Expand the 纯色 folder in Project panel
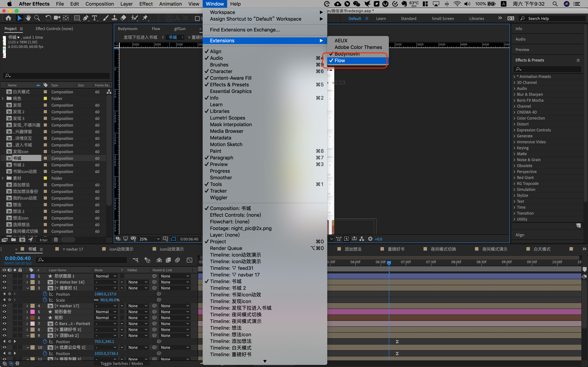 (x=3, y=99)
